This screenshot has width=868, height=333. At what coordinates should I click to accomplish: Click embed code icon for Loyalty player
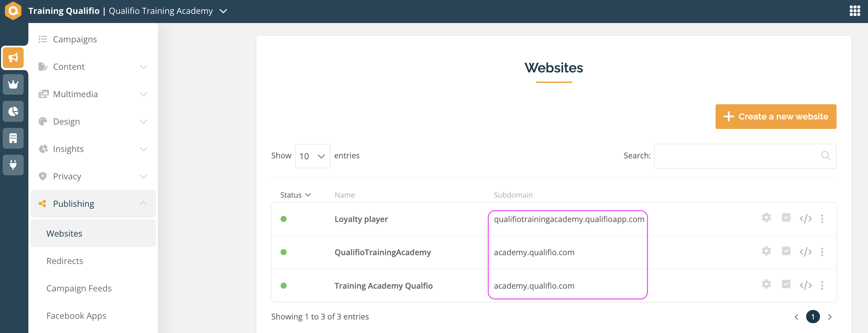(806, 219)
